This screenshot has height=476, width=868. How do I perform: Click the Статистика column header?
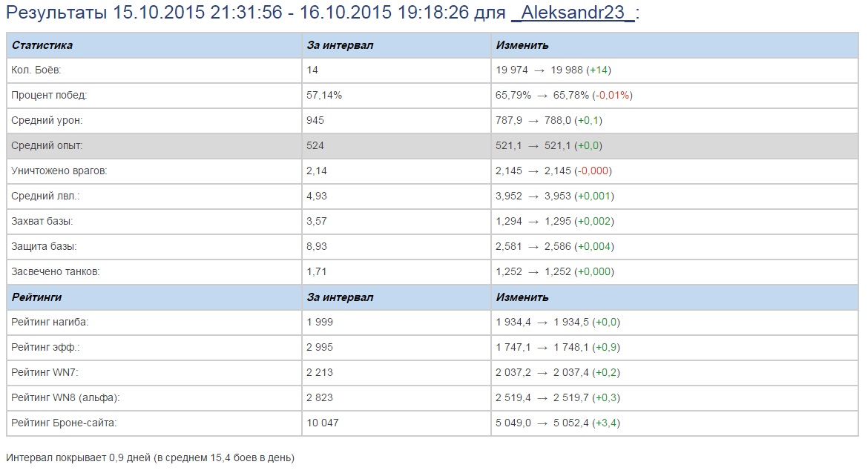point(42,45)
